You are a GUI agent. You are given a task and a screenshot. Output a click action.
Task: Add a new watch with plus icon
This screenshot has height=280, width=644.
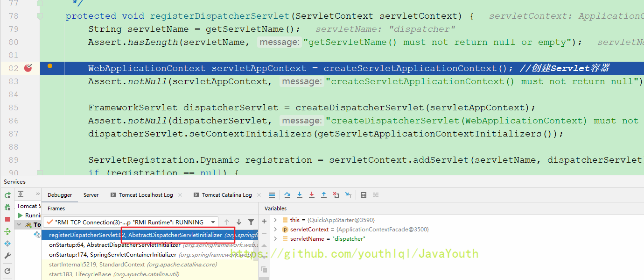coord(264,221)
